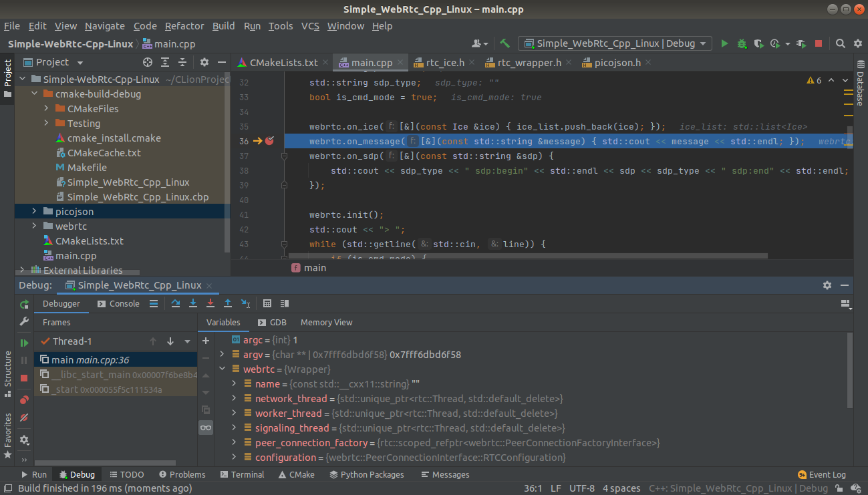Viewport: 868px width, 495px height.
Task: Open Debug panel settings gear on right
Action: (x=827, y=285)
